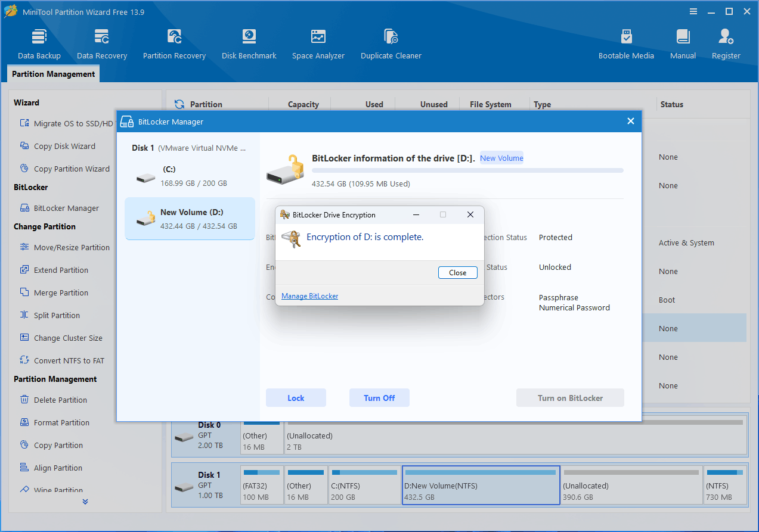Viewport: 759px width, 532px height.
Task: Click the Boot status cell
Action: pos(667,300)
